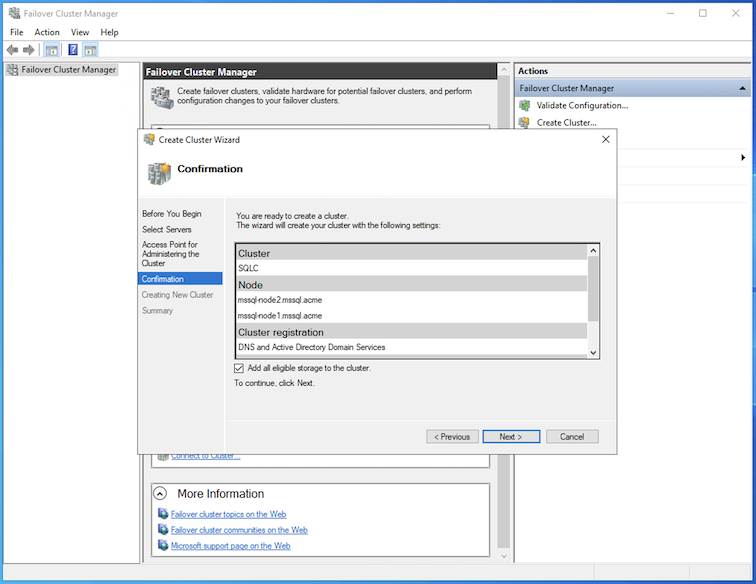Close the Create Cluster Wizard dialog

click(606, 139)
